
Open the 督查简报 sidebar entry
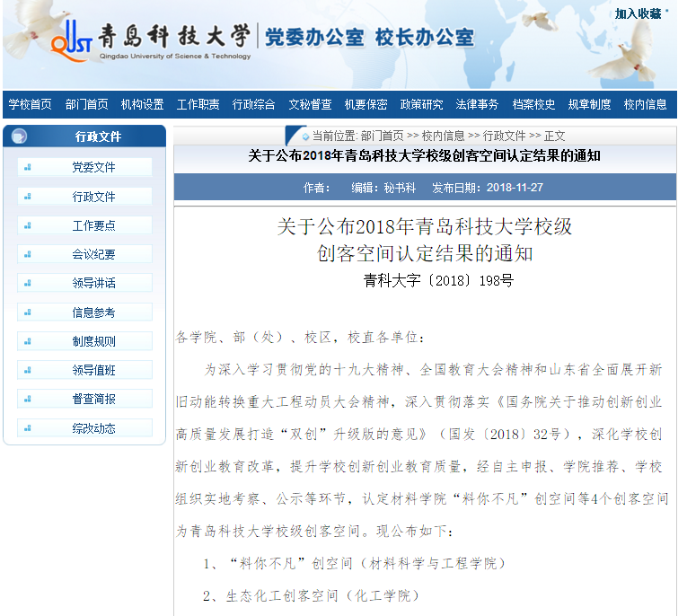93,400
